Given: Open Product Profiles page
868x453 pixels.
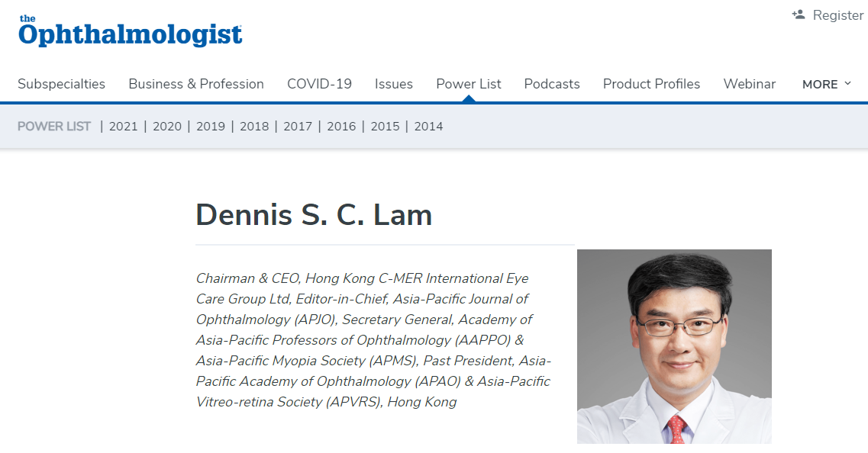Looking at the screenshot, I should (x=651, y=84).
